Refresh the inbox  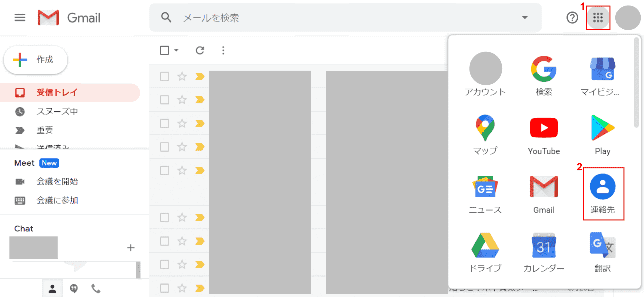200,50
